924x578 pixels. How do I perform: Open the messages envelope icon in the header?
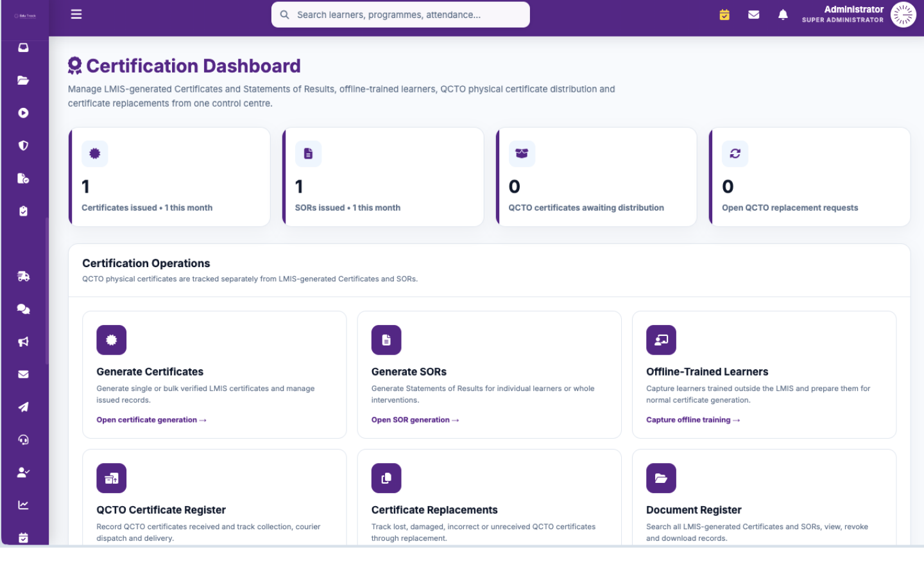pyautogui.click(x=754, y=15)
